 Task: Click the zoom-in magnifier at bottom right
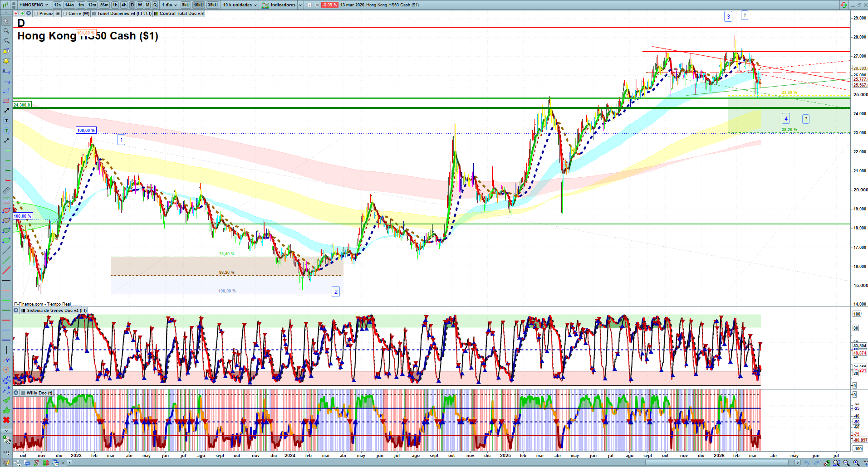pos(856,463)
